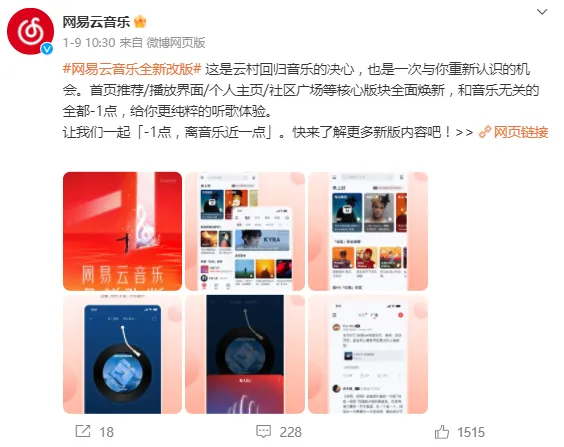Screen dimensions: 564x447
Task: Click the 228 comments count
Action: tap(291, 432)
